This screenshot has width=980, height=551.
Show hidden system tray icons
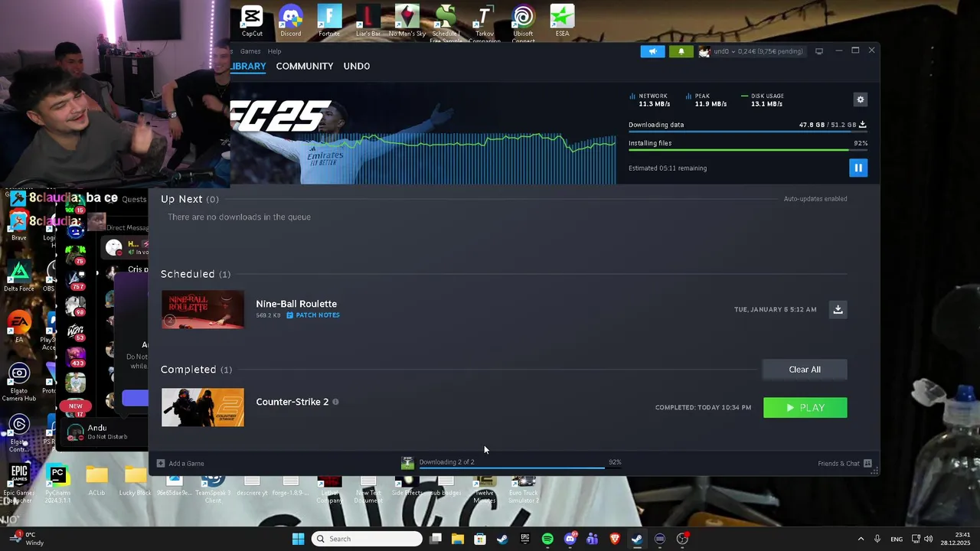861,539
